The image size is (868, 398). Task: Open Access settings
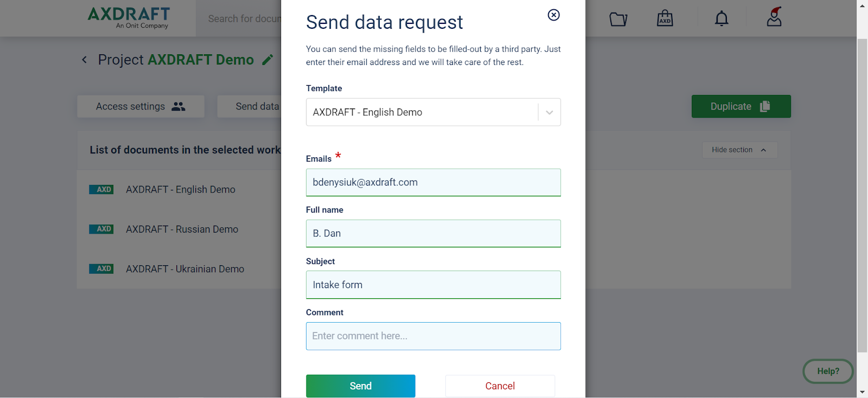pos(141,106)
